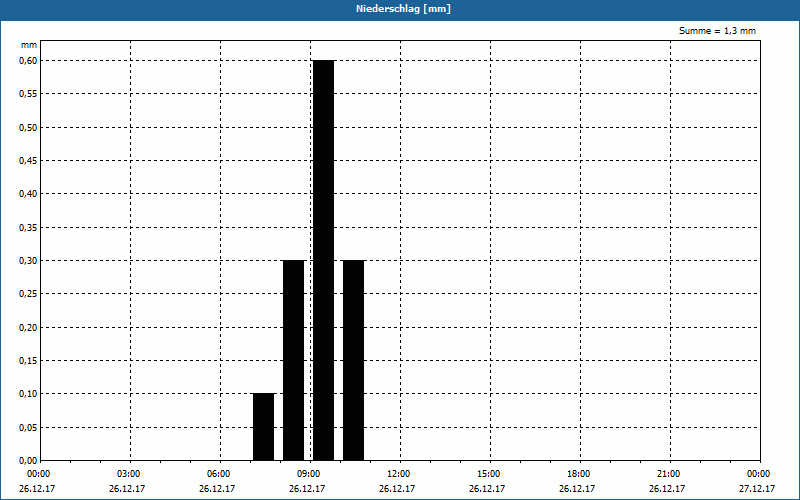Click the 0,45 y-axis value
The height and width of the screenshot is (500, 800).
tap(28, 161)
